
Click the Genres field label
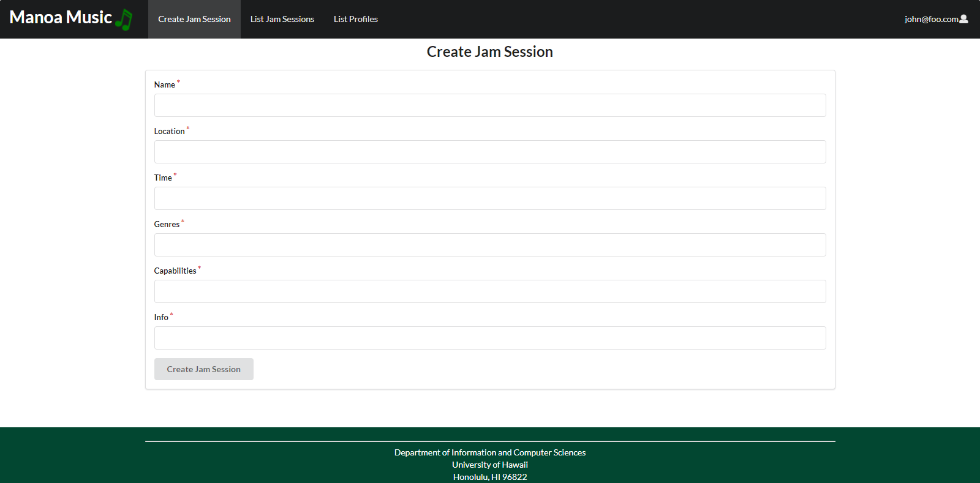167,224
